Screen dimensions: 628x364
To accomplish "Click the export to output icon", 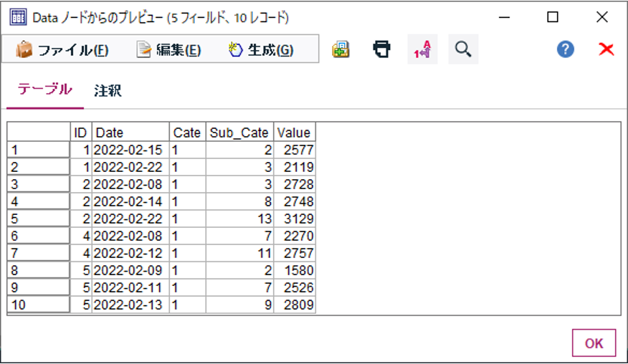I will [341, 49].
